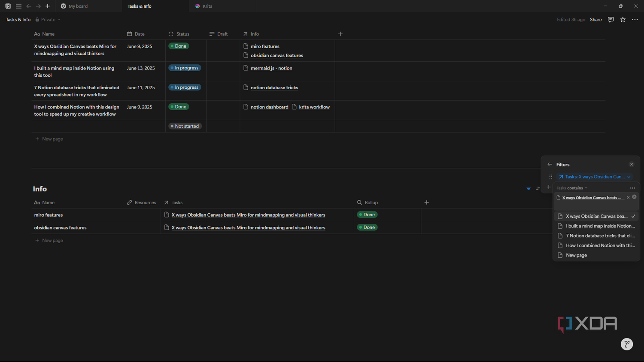Viewport: 644px width, 362px height.
Task: Click the drag handle beside Tasks filter
Action: tap(550, 177)
